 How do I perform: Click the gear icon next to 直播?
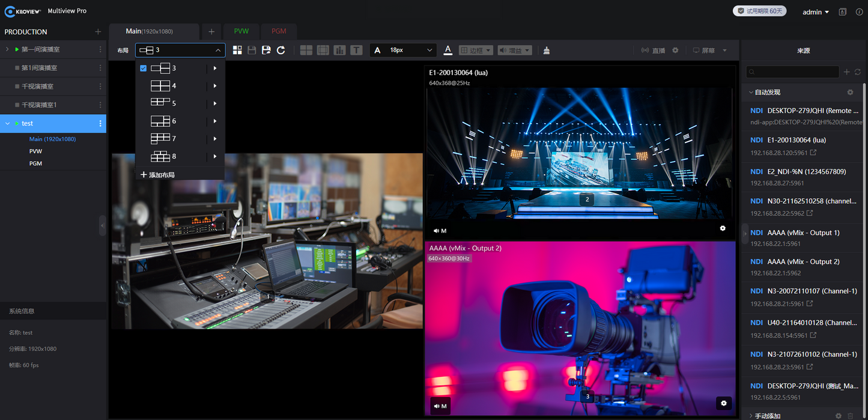click(675, 50)
